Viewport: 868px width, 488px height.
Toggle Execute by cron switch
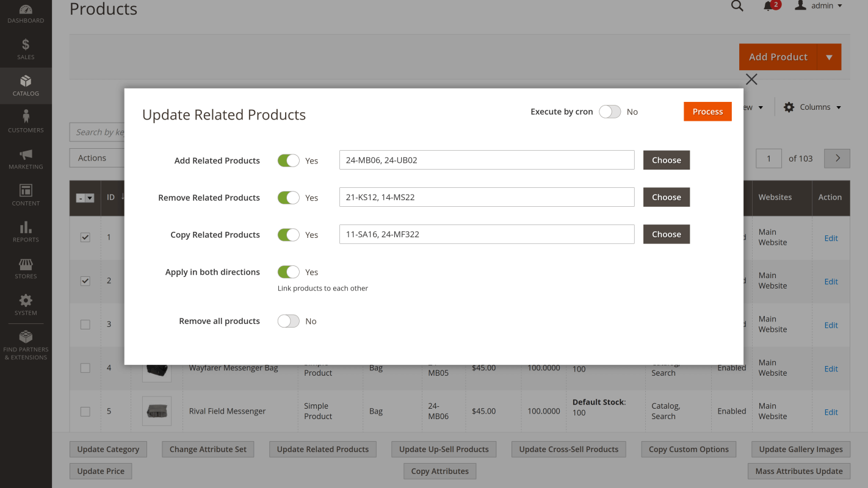tap(609, 112)
